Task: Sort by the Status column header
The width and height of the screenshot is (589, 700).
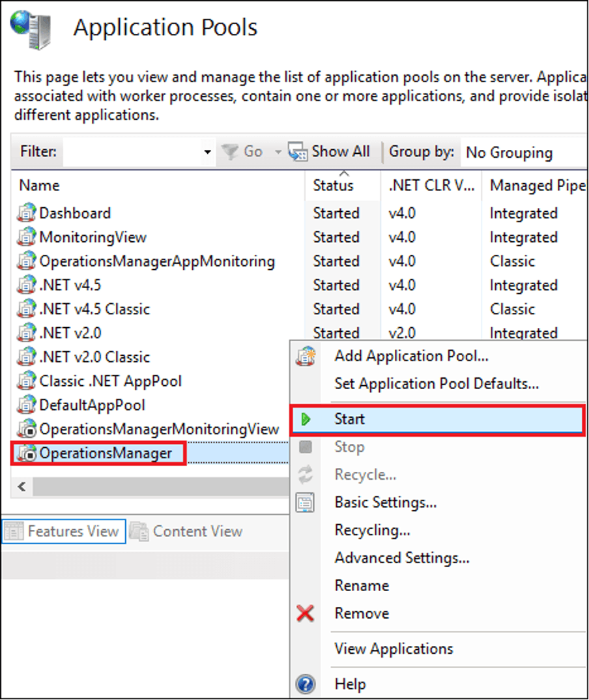Action: 333,186
